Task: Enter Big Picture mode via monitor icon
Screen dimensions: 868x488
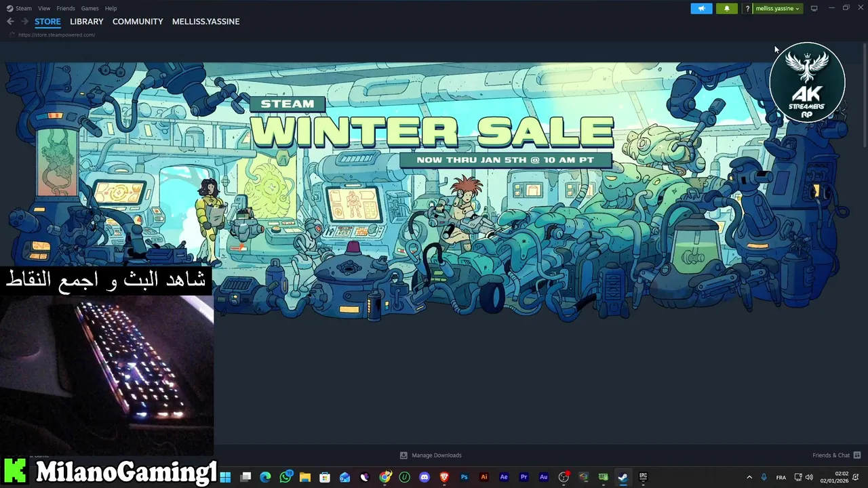Action: 814,8
